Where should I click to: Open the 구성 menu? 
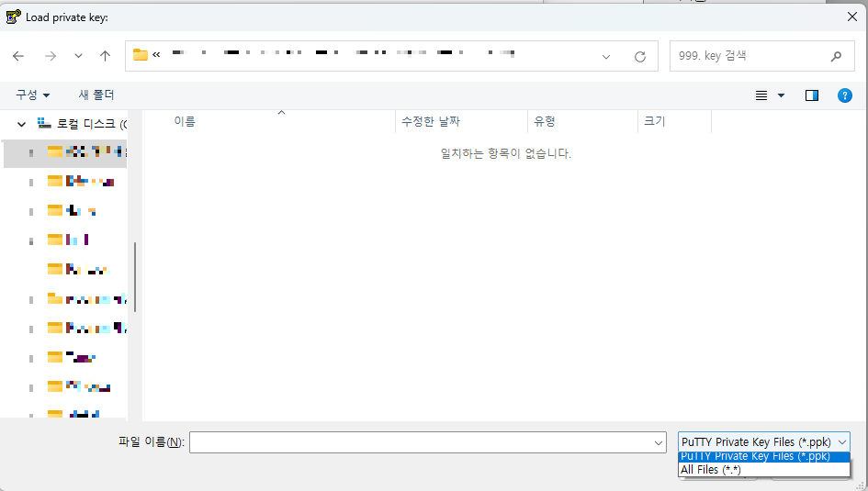(x=33, y=95)
